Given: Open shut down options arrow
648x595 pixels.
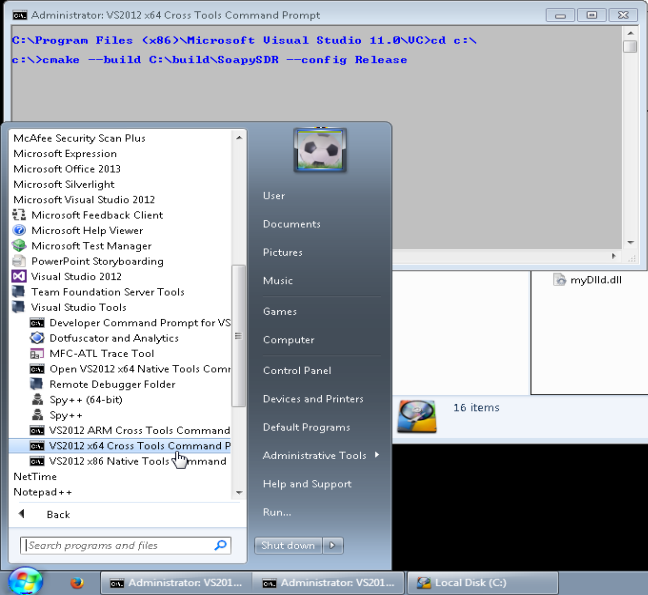Looking at the screenshot, I should (x=333, y=545).
